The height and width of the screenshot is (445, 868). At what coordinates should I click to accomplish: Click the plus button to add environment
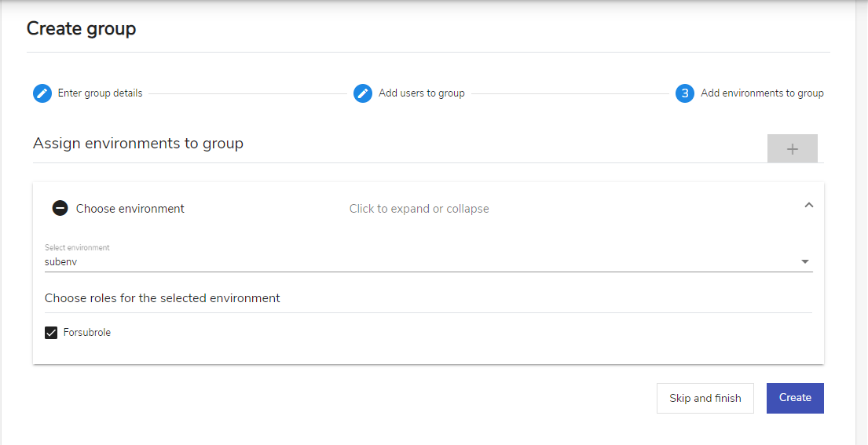(x=792, y=148)
